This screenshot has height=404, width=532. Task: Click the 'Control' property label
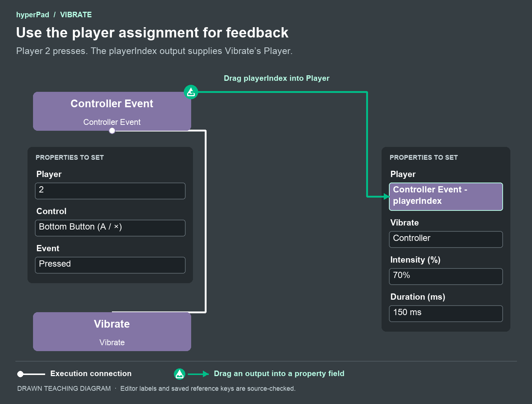[51, 211]
